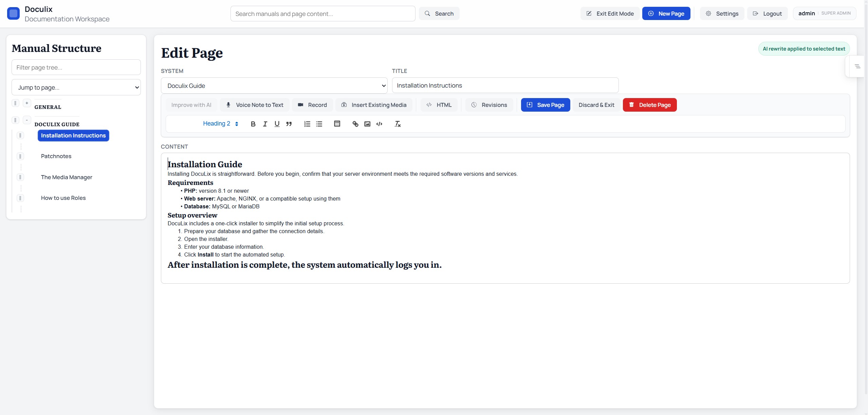
Task: Create a bulleted list
Action: (319, 124)
